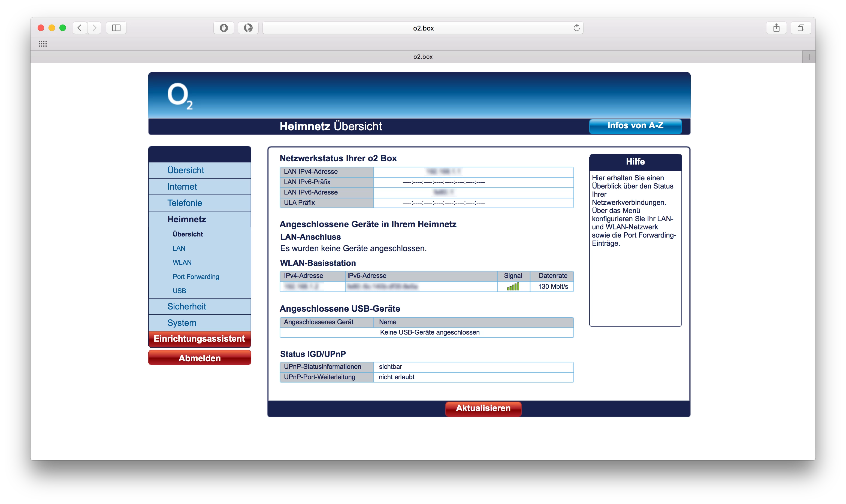
Task: Click the 'Netzwerkstatus Ihrer o2 Box' heading
Action: (338, 158)
